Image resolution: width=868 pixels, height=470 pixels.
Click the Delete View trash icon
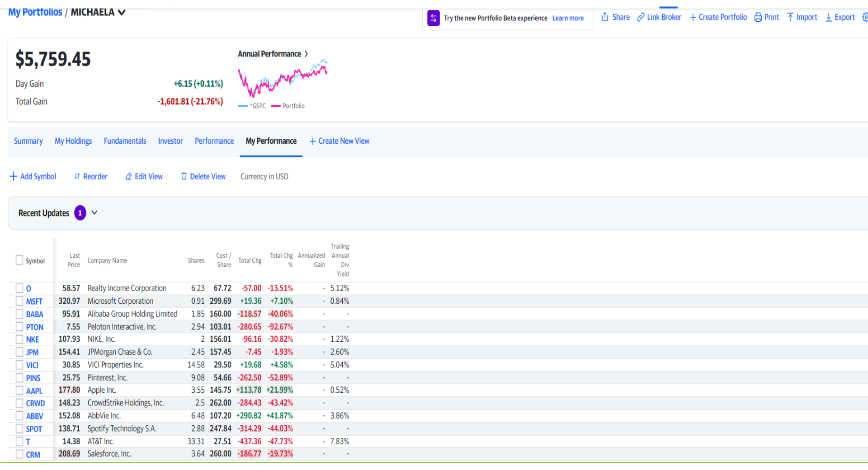tap(184, 176)
